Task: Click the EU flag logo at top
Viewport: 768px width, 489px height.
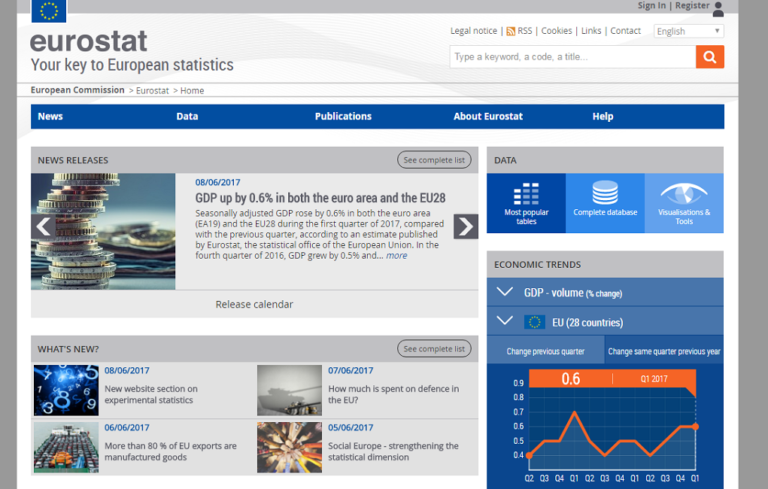Action: click(x=48, y=11)
